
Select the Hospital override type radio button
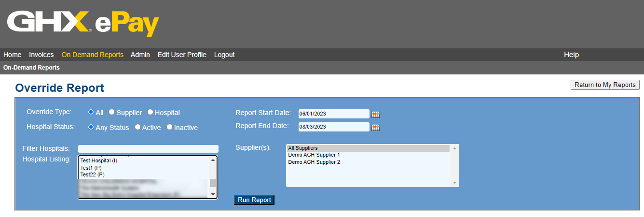(150, 112)
